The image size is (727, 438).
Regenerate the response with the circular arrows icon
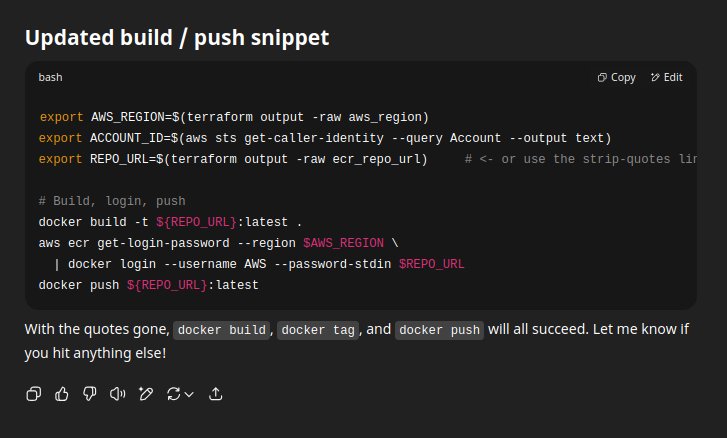click(173, 394)
